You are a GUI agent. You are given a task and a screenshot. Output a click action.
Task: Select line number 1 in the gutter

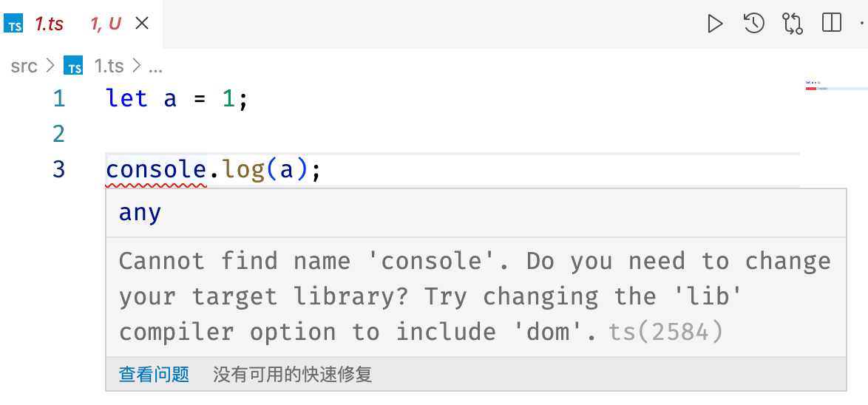click(x=59, y=99)
